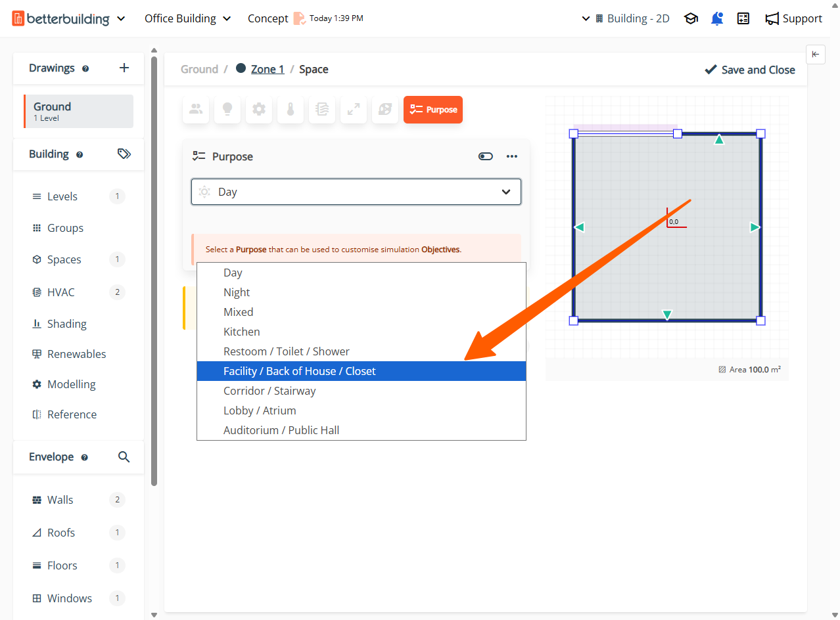Viewport: 840px width, 620px height.
Task: Add a new drawing with plus icon
Action: [124, 68]
